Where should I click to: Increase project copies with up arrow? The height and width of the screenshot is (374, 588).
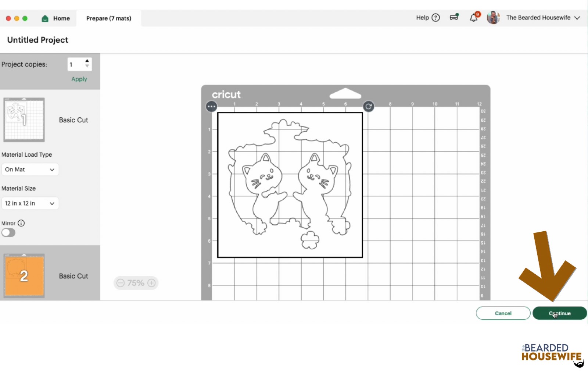[87, 61]
